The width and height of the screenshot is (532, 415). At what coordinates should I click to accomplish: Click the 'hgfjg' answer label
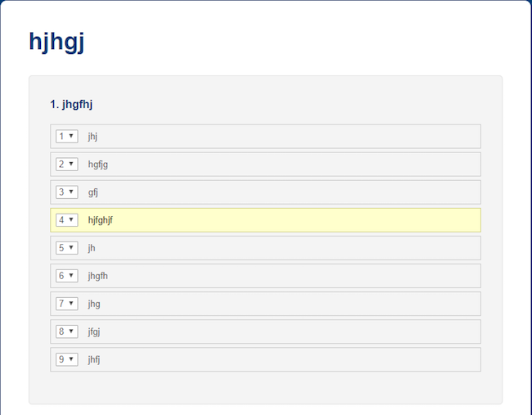pos(98,165)
